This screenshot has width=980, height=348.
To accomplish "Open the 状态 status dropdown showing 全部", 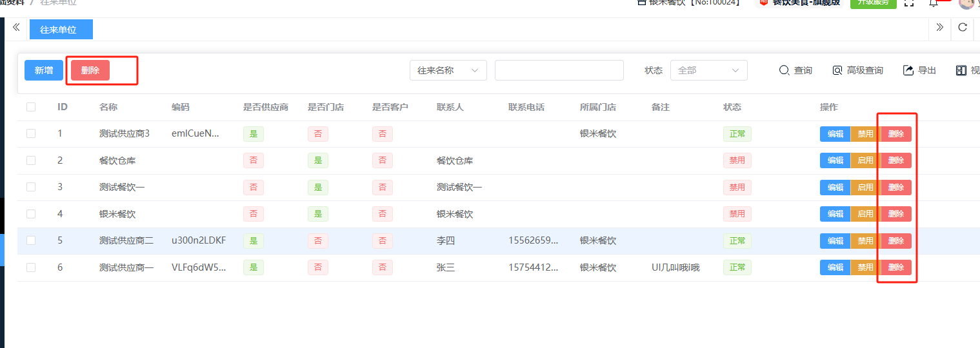I will (708, 70).
